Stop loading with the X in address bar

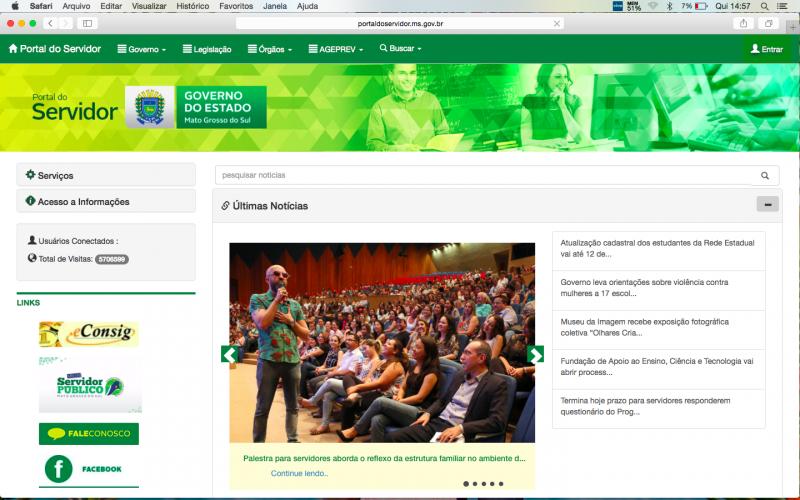click(557, 23)
